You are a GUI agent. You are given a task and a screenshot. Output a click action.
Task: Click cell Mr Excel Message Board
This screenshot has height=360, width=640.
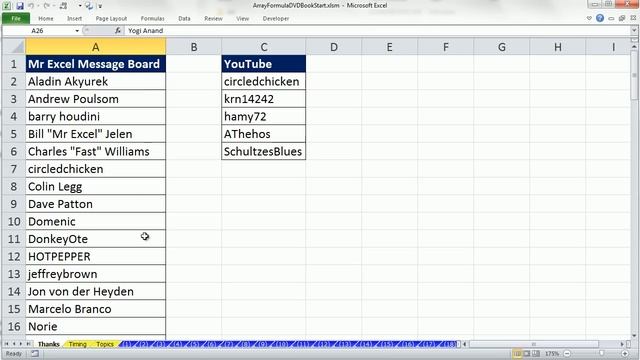tap(96, 64)
